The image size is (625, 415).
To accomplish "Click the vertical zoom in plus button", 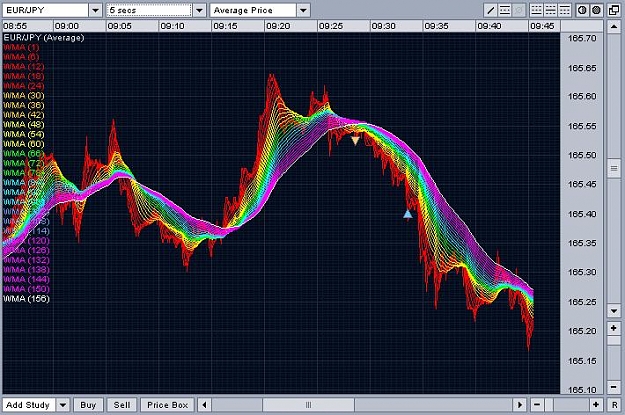I will [x=614, y=328].
